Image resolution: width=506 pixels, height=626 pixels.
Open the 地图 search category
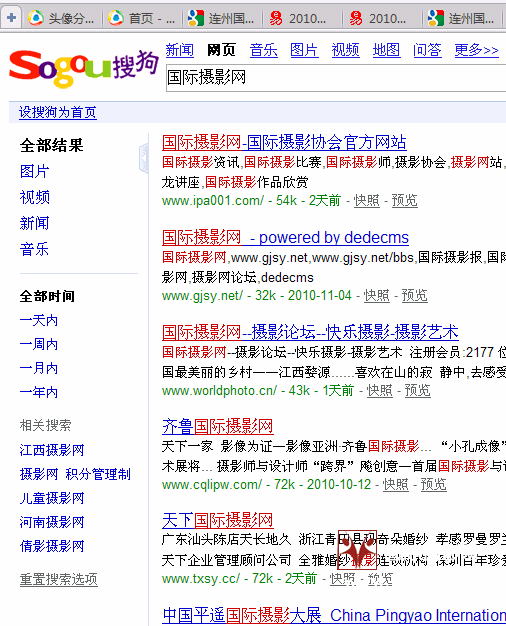point(386,50)
